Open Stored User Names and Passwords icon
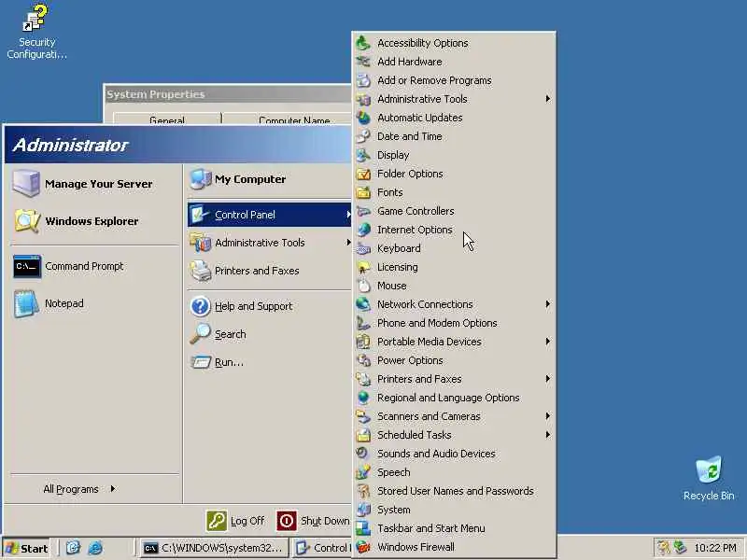This screenshot has height=560, width=747. point(363,491)
